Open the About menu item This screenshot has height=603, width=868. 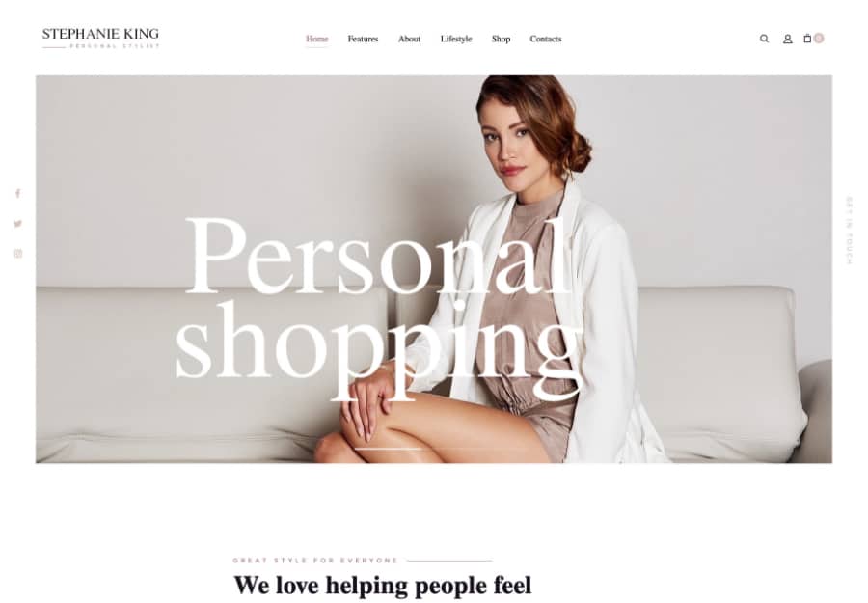[x=409, y=39]
